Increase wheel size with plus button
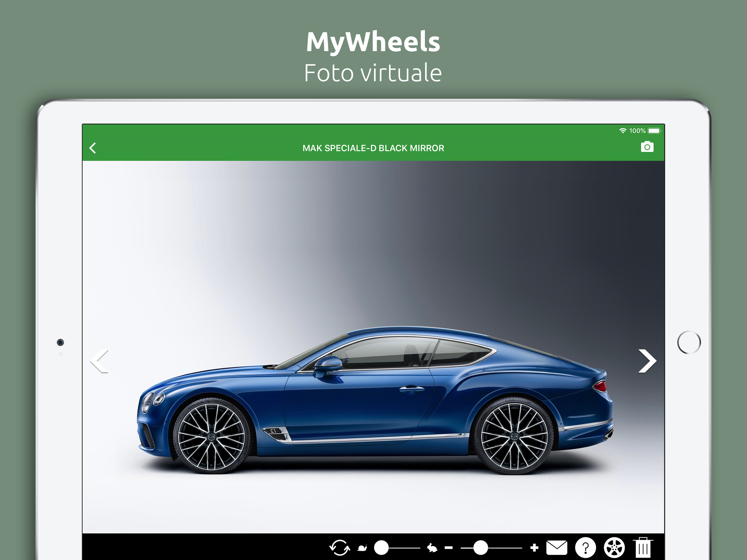This screenshot has height=560, width=747. click(534, 547)
